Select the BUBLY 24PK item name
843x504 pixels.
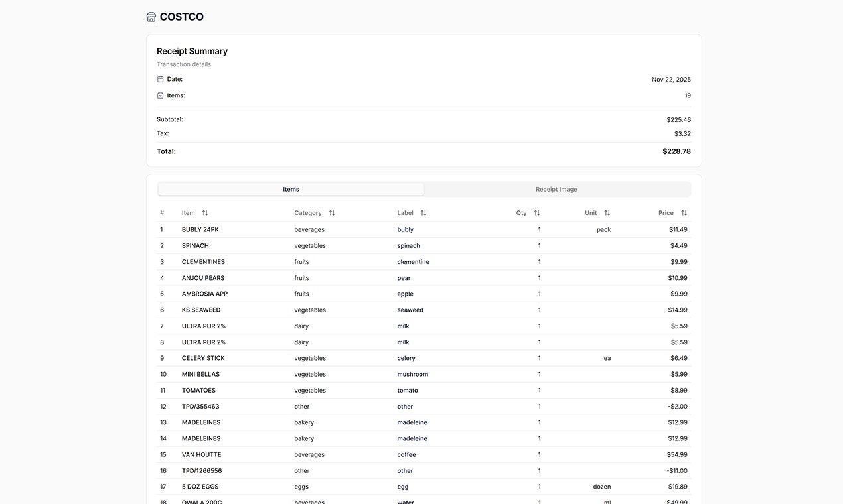pos(200,229)
